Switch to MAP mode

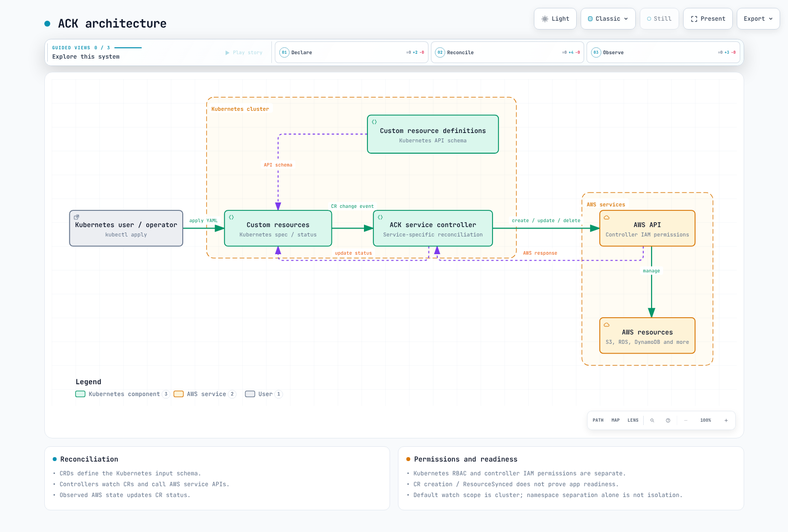click(x=616, y=420)
